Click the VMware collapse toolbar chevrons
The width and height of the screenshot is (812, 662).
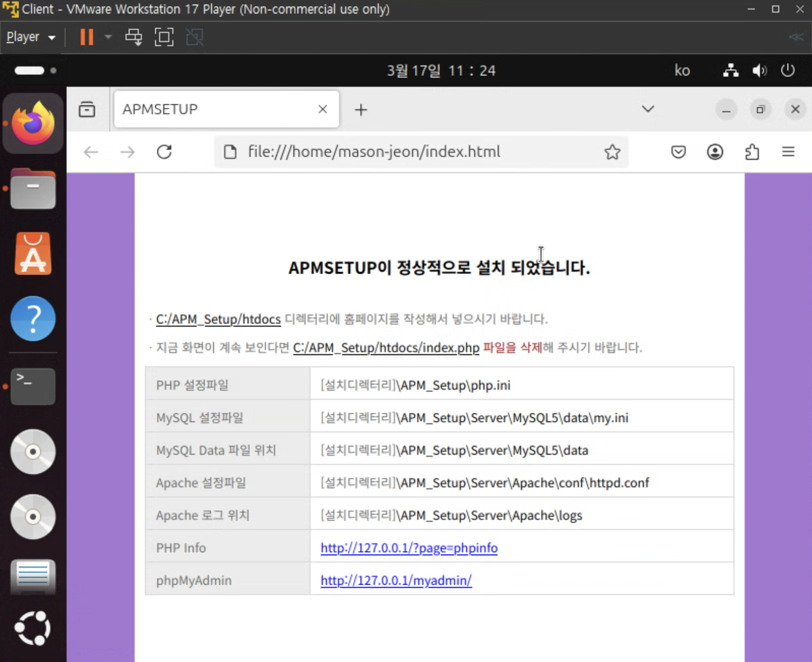coord(796,37)
